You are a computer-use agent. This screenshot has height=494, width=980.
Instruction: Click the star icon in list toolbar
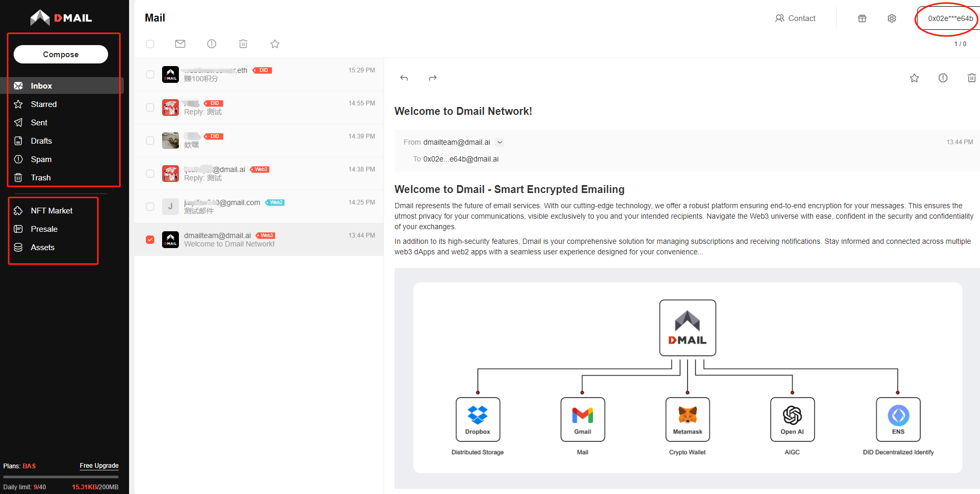[275, 44]
